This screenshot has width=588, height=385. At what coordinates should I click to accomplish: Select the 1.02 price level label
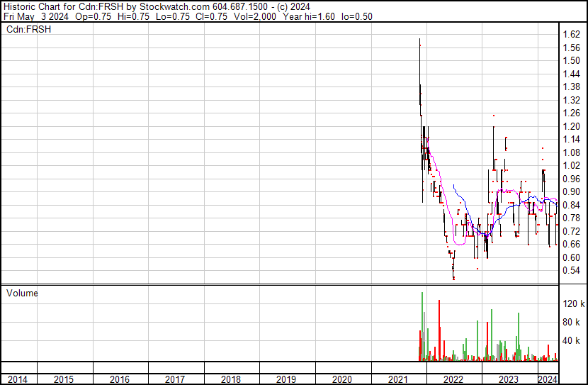pyautogui.click(x=571, y=166)
